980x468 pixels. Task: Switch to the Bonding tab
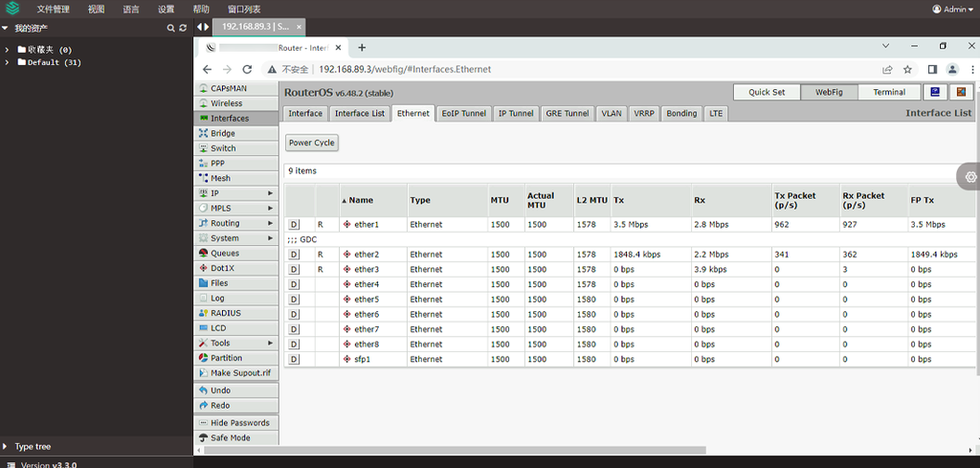681,113
